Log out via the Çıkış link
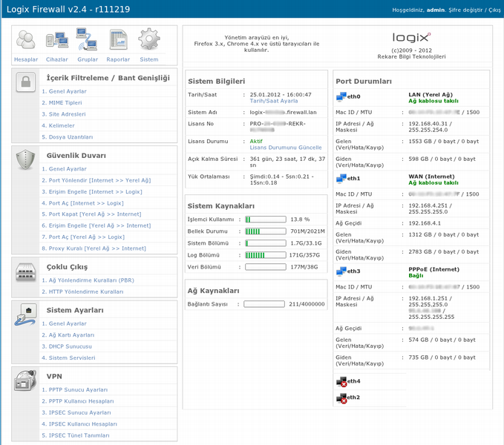Viewport: 504px width, 445px height. click(494, 10)
